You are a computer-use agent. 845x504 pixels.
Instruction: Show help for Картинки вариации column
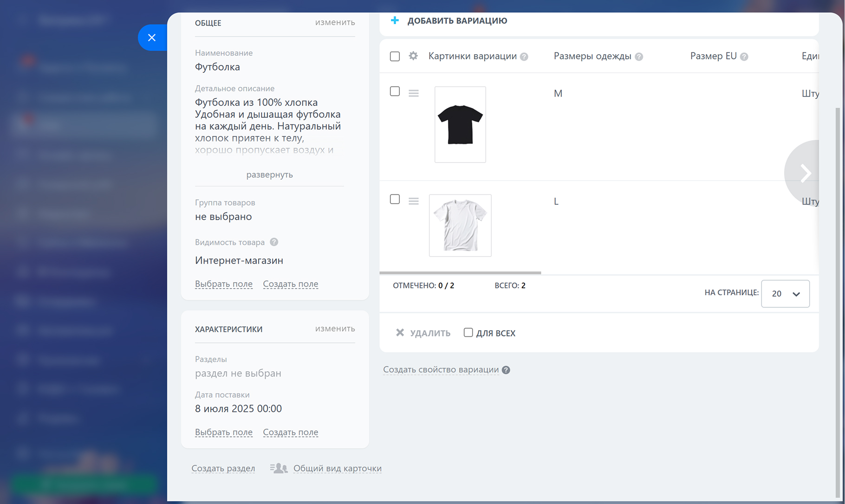point(524,57)
